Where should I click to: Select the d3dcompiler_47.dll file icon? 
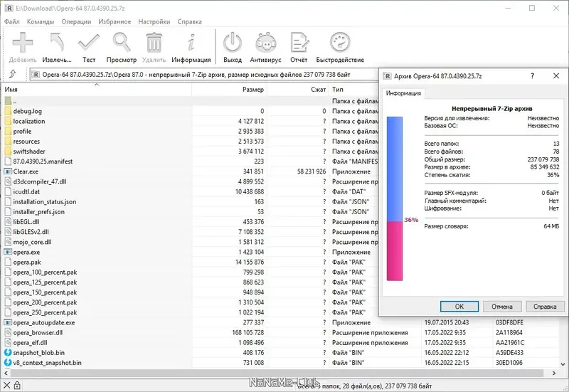coord(8,181)
